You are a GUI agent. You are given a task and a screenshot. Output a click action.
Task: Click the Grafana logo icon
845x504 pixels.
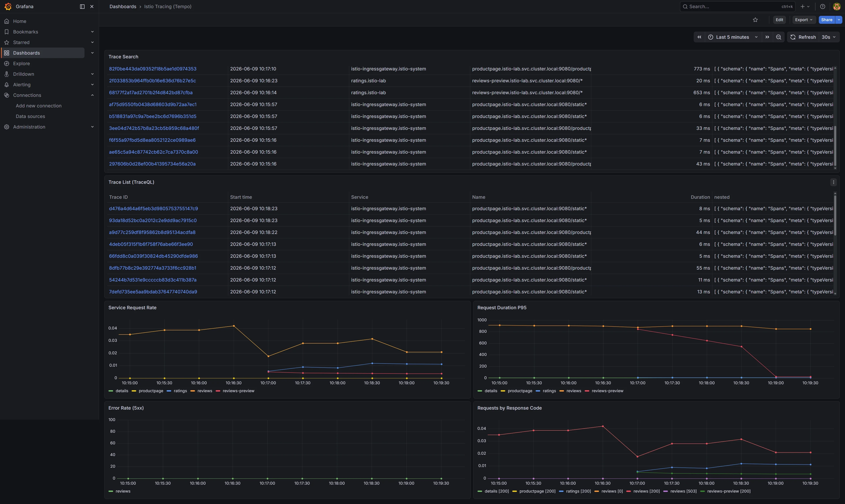8,6
